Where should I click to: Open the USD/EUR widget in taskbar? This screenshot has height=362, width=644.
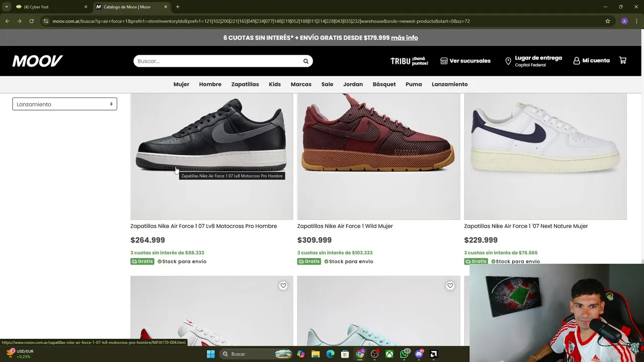click(x=19, y=354)
